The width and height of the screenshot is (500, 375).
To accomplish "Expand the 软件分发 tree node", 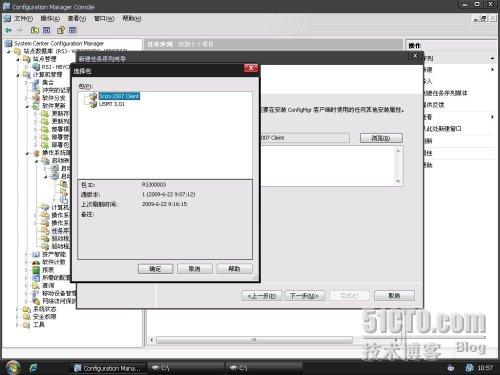I will point(27,98).
